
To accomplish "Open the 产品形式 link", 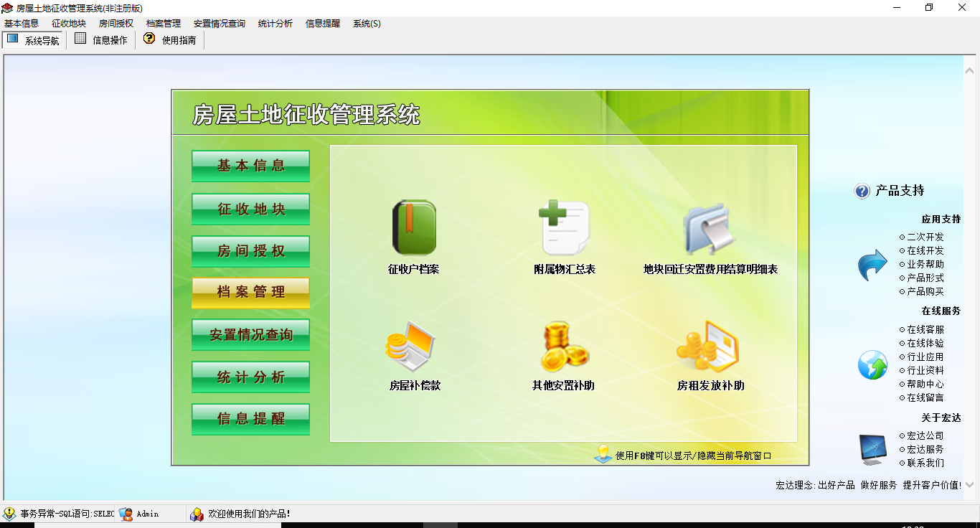I will click(925, 278).
